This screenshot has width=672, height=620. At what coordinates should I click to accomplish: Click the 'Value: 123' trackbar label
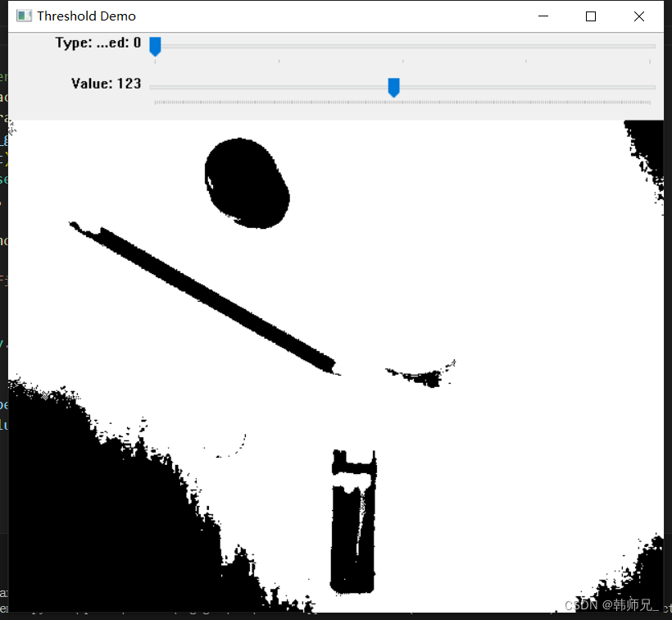[107, 83]
